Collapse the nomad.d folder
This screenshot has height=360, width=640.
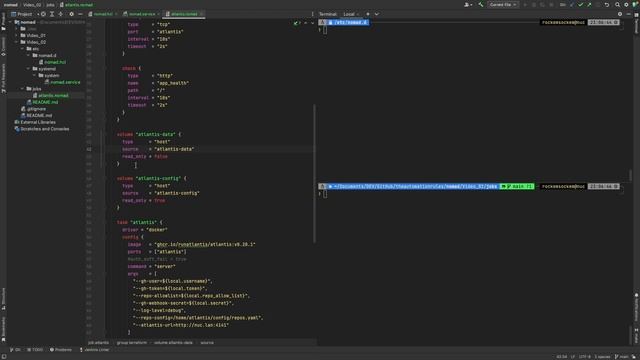29,55
